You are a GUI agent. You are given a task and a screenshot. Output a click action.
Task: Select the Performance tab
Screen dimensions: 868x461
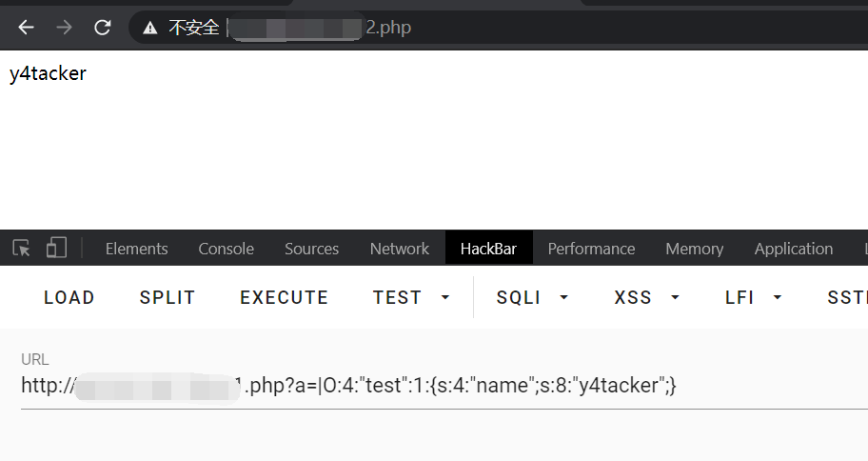(591, 249)
